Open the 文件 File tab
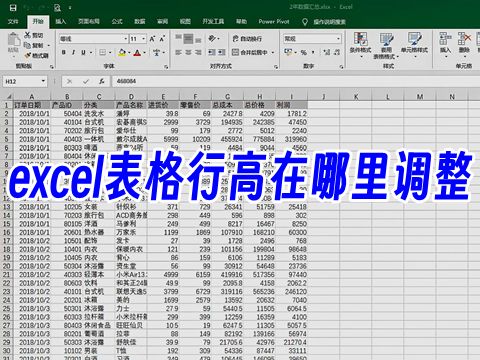 pyautogui.click(x=13, y=22)
